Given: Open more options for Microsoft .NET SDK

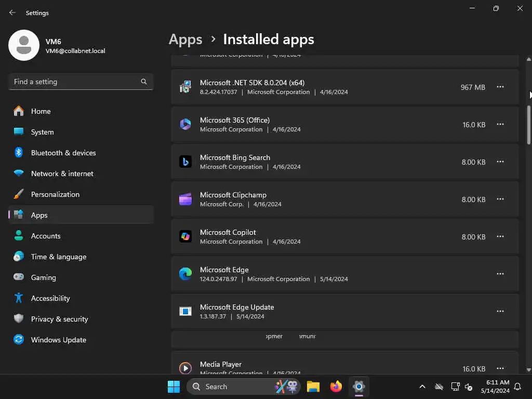Looking at the screenshot, I should [x=500, y=87].
